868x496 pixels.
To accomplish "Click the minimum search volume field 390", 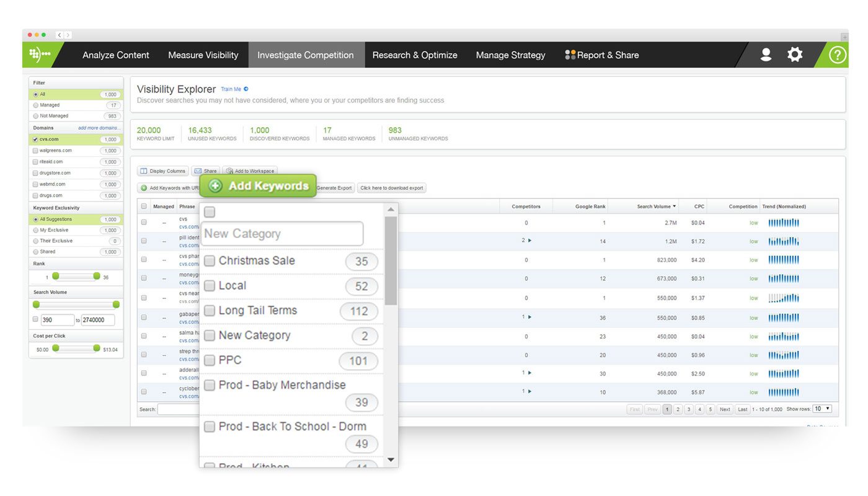I will click(x=57, y=320).
